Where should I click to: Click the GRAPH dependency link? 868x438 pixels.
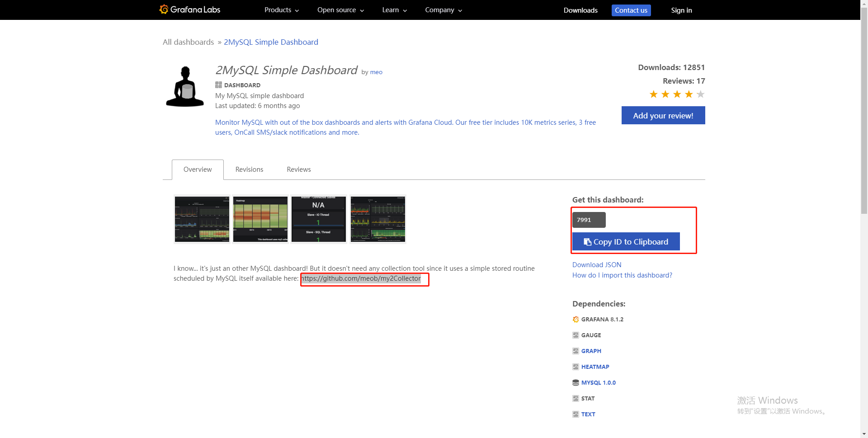point(591,351)
